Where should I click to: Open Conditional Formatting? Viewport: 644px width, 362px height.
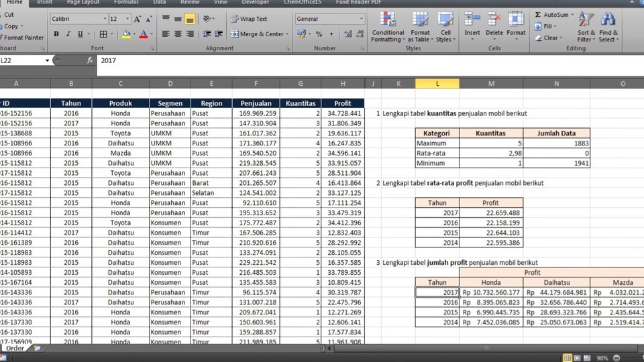coord(388,27)
